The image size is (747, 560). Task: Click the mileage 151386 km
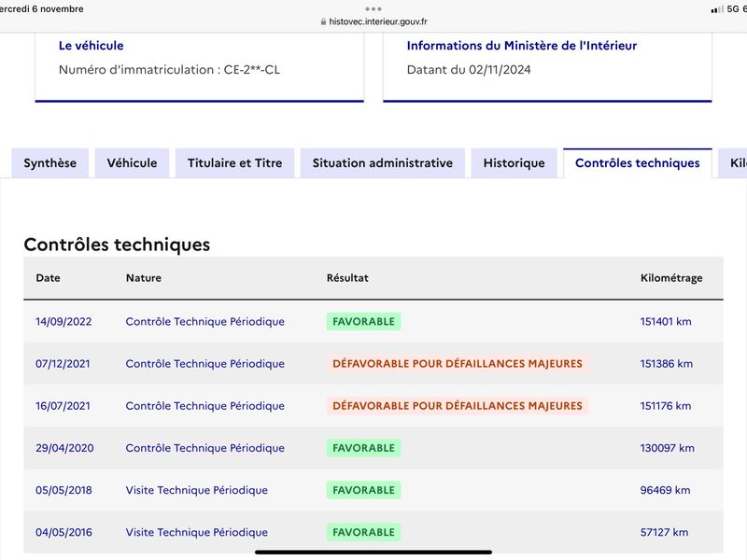pyautogui.click(x=666, y=363)
